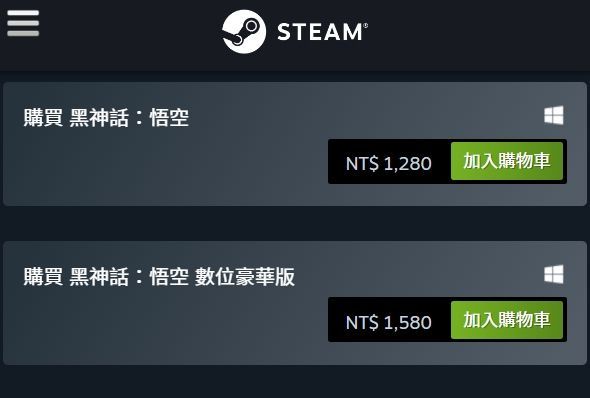The image size is (590, 398).
Task: Add 黑神話：悟空 standard edition to cart
Action: [507, 161]
